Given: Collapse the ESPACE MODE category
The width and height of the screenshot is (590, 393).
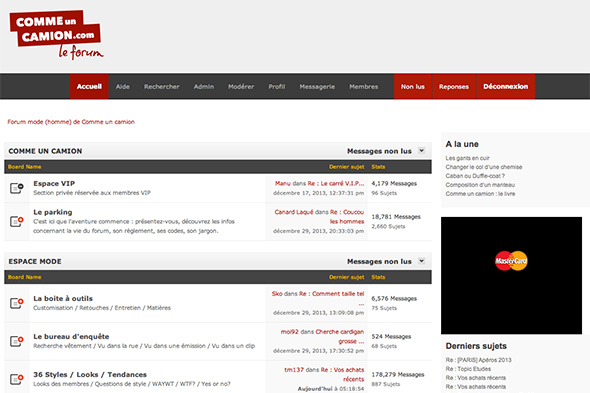Looking at the screenshot, I should [x=421, y=261].
